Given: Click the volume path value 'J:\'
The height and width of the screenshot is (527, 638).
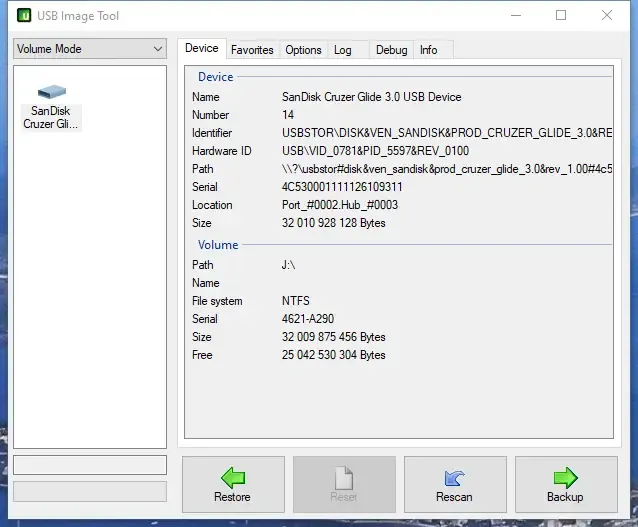Looking at the screenshot, I should 288,265.
